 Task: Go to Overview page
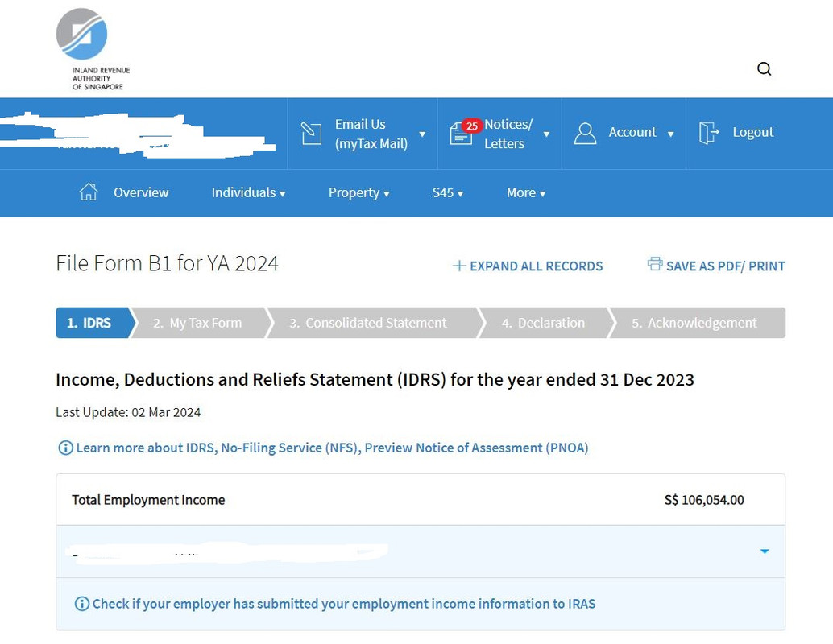click(x=141, y=192)
